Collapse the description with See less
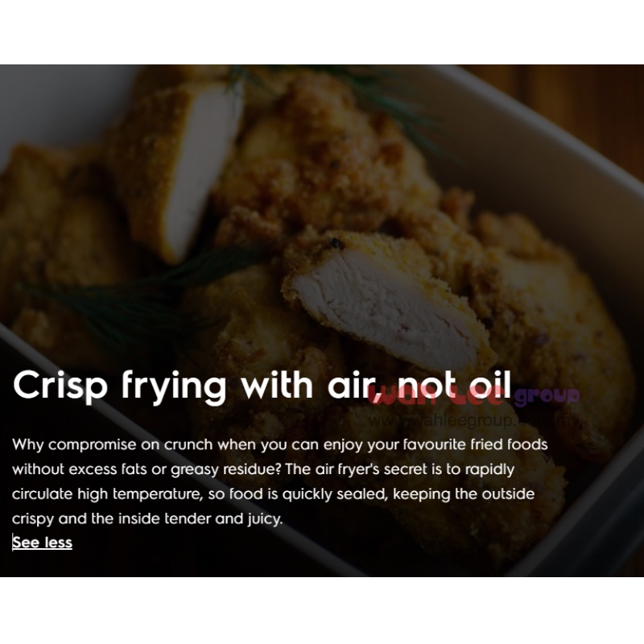Screen dimensions: 644x644 (43, 543)
